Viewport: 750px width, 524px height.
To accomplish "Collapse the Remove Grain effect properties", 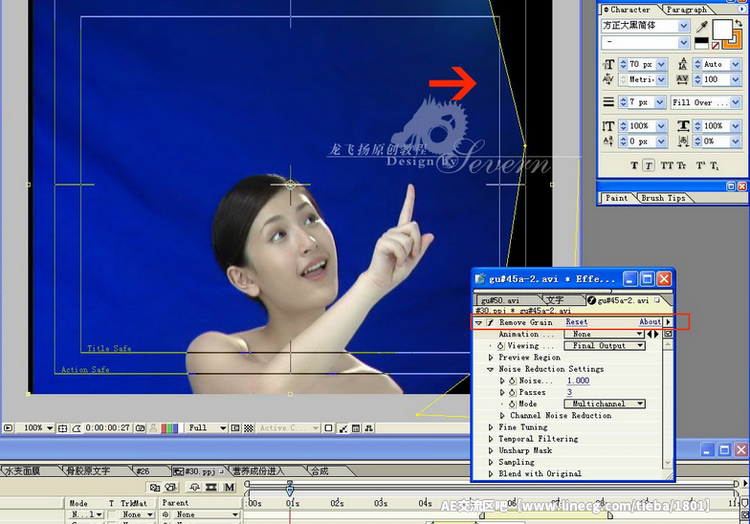I will tap(479, 323).
